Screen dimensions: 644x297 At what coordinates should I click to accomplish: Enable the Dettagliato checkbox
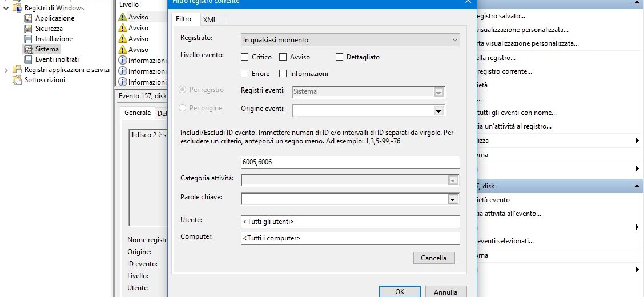click(x=339, y=57)
